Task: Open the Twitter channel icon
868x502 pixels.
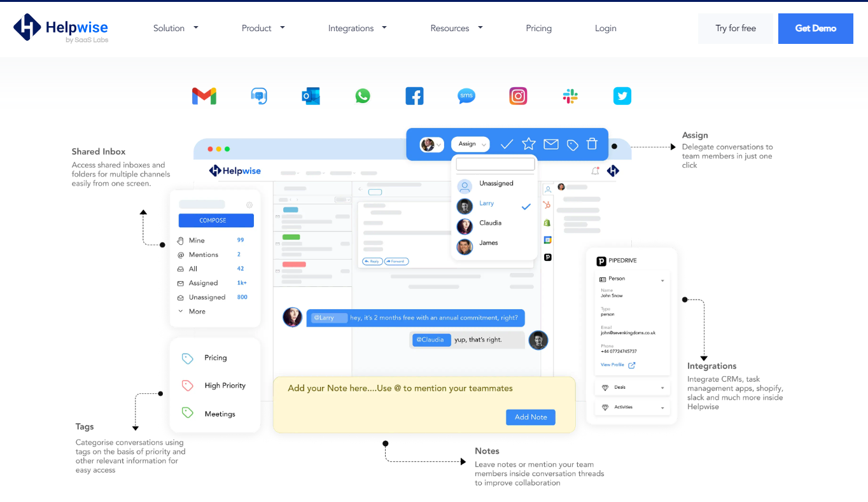Action: coord(622,96)
